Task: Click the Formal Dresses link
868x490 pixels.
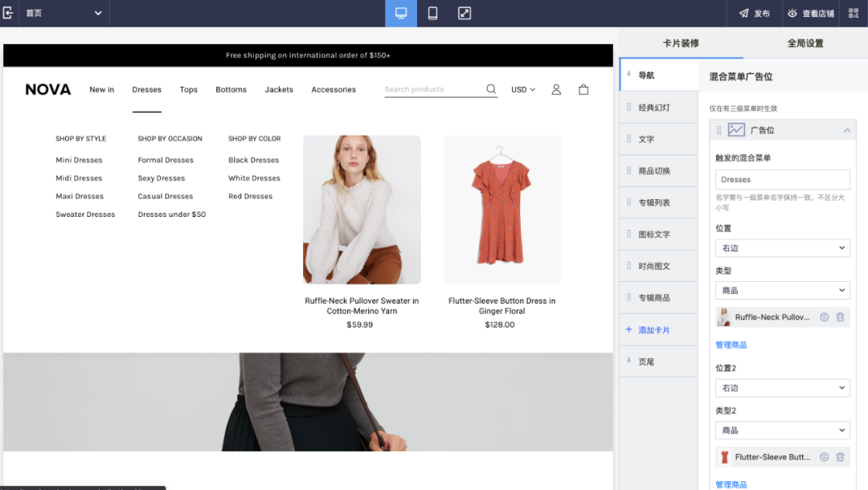Action: 166,160
